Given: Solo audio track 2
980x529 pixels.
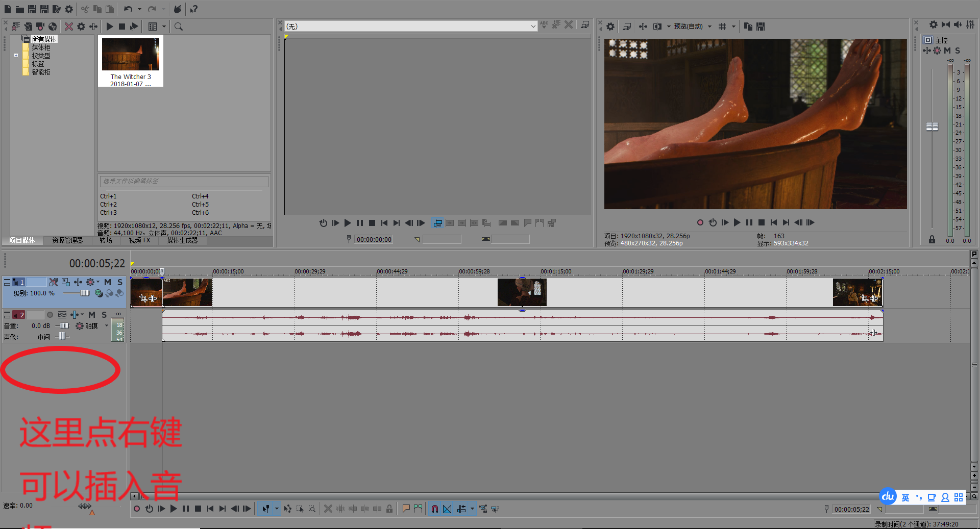Looking at the screenshot, I should [x=104, y=315].
